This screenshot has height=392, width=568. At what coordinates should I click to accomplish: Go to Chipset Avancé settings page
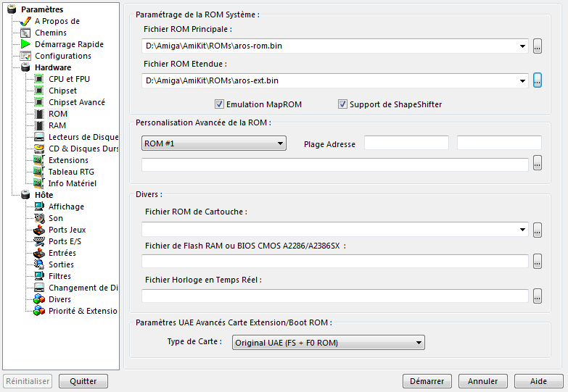click(x=77, y=102)
